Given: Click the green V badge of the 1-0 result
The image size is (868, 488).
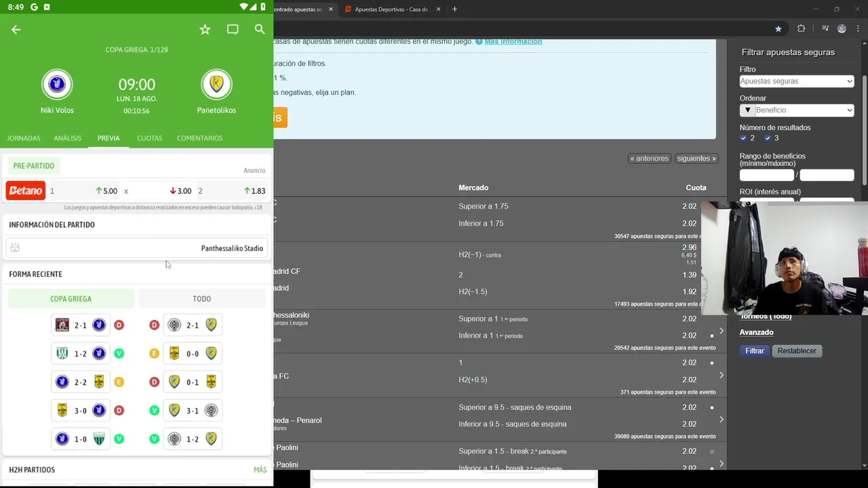Looking at the screenshot, I should [119, 439].
